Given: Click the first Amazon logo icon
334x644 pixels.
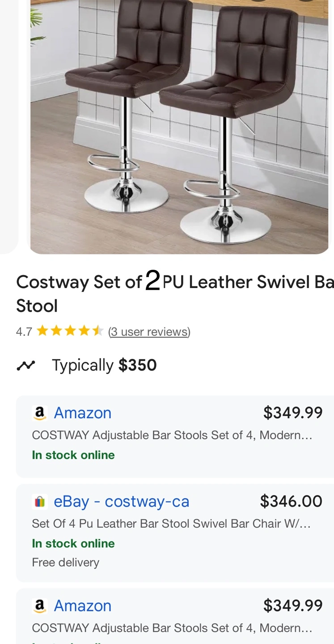Looking at the screenshot, I should pyautogui.click(x=40, y=413).
